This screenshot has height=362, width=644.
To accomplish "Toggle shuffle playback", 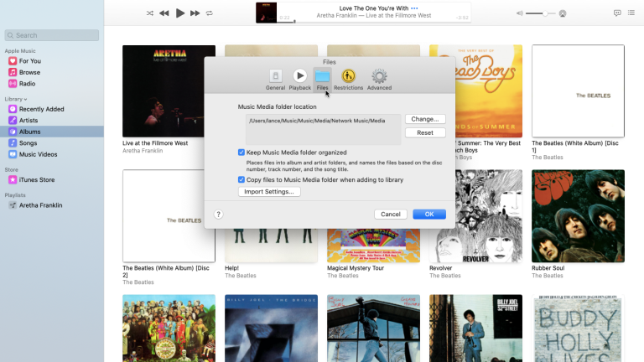I will click(150, 13).
